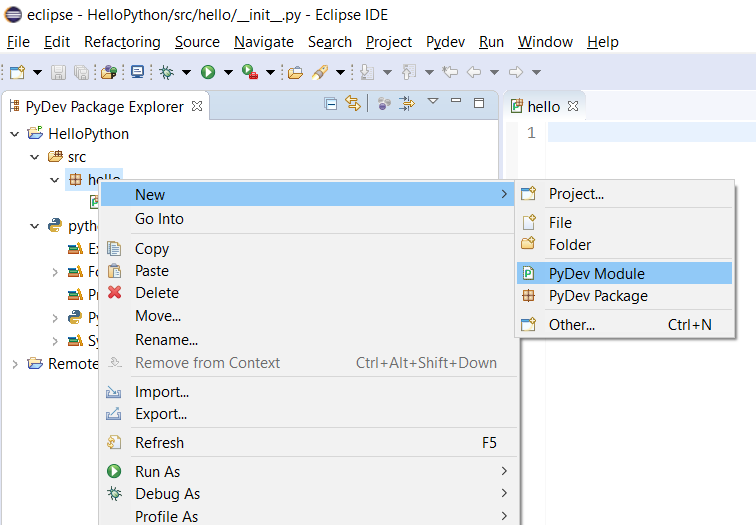
Task: Click the Open Console monitor toolbar icon
Action: click(x=137, y=72)
